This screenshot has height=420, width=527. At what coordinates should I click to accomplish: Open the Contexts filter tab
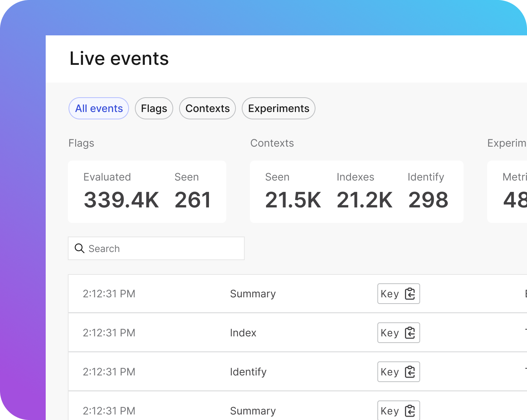tap(207, 108)
